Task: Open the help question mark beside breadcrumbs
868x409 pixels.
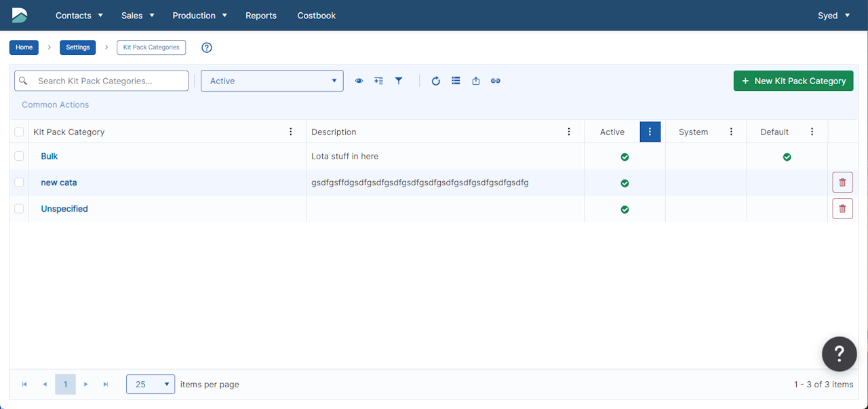Action: click(x=208, y=47)
